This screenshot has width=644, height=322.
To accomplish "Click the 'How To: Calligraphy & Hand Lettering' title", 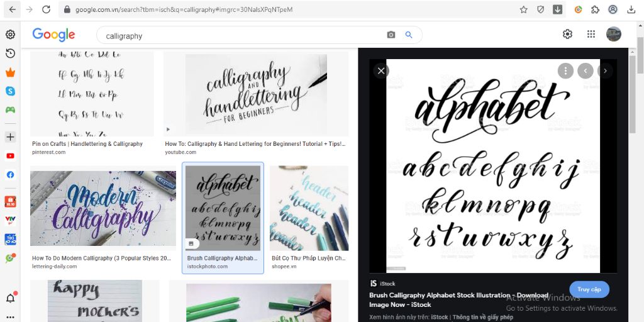I will click(255, 144).
